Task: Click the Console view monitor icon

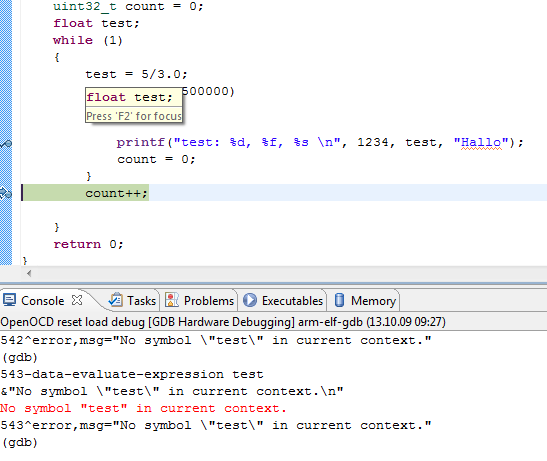Action: pyautogui.click(x=9, y=300)
